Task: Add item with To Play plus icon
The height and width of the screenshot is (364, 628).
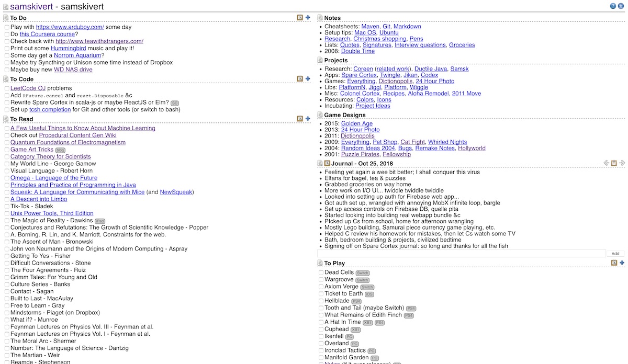Action: (622, 263)
